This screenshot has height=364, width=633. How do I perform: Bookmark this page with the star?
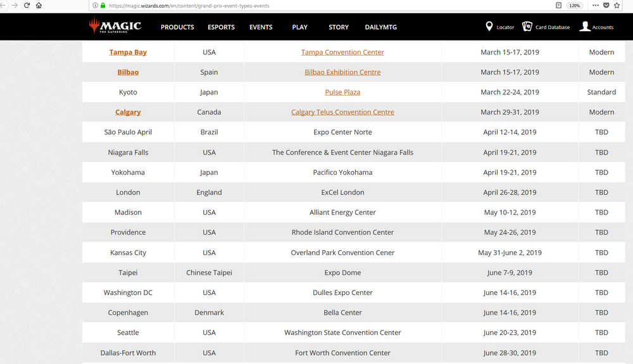point(617,5)
